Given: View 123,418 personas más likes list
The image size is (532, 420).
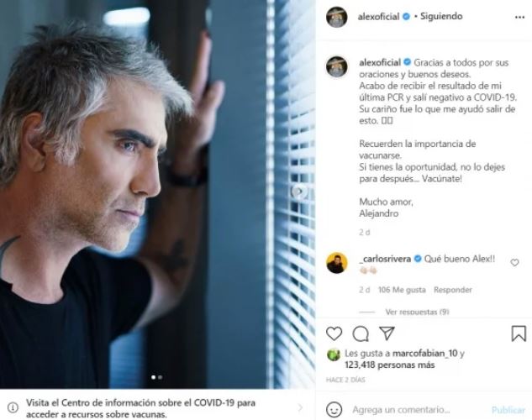Looking at the screenshot, I should [389, 365].
